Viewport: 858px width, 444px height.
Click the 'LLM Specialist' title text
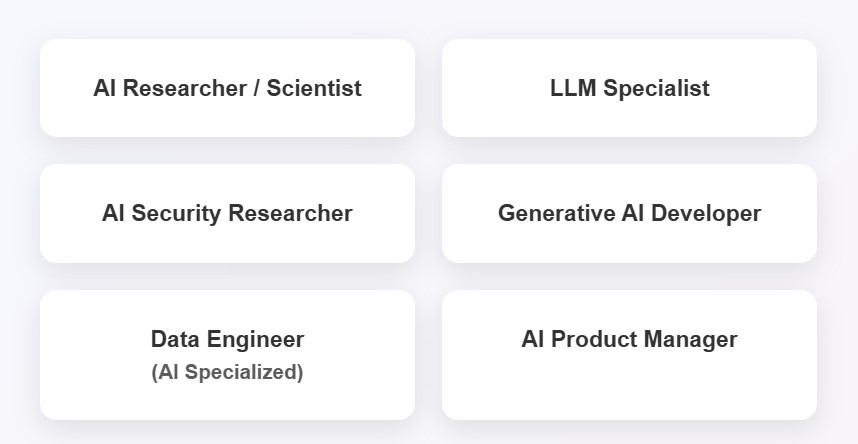pos(629,88)
